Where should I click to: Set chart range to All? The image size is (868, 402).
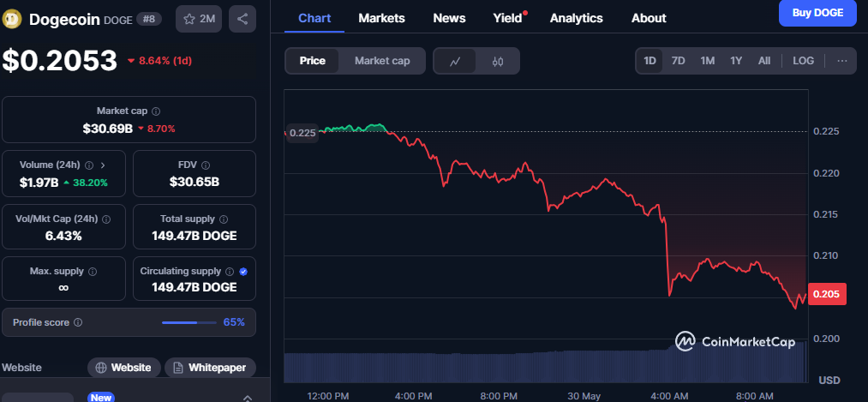[764, 61]
